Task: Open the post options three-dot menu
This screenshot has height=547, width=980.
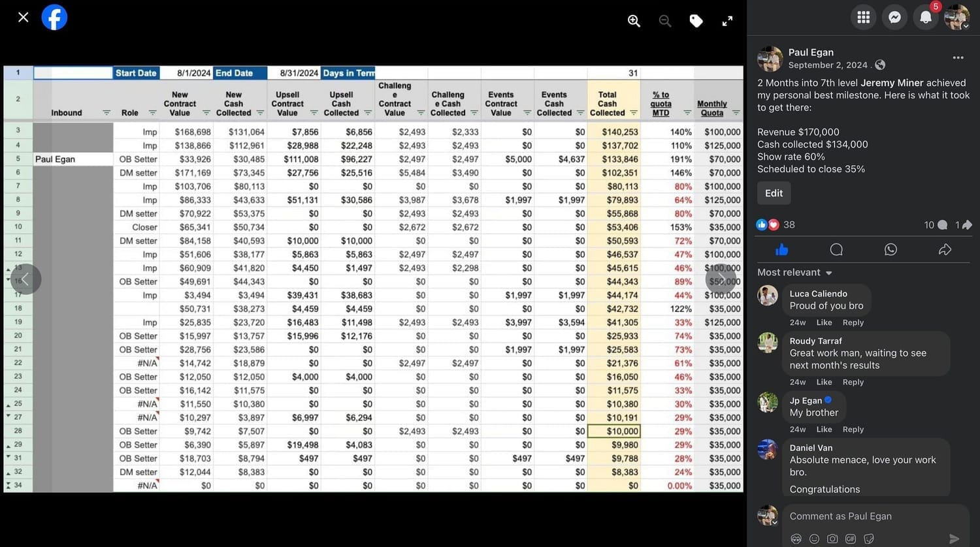Action: coord(958,57)
